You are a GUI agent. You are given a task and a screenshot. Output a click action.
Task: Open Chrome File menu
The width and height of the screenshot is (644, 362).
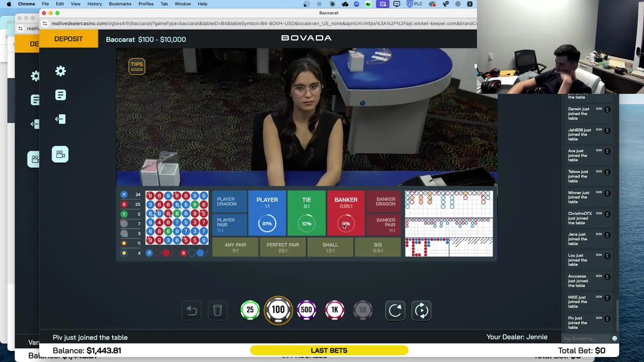pos(45,4)
